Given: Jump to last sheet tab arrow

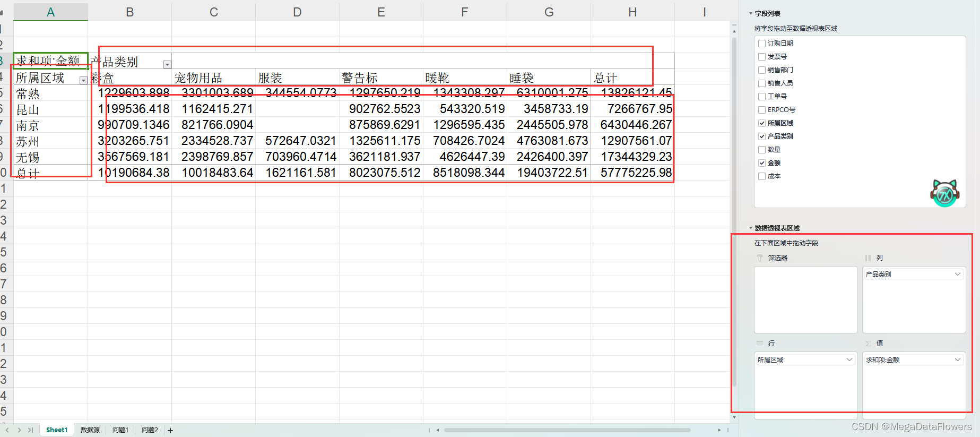Looking at the screenshot, I should [30, 430].
